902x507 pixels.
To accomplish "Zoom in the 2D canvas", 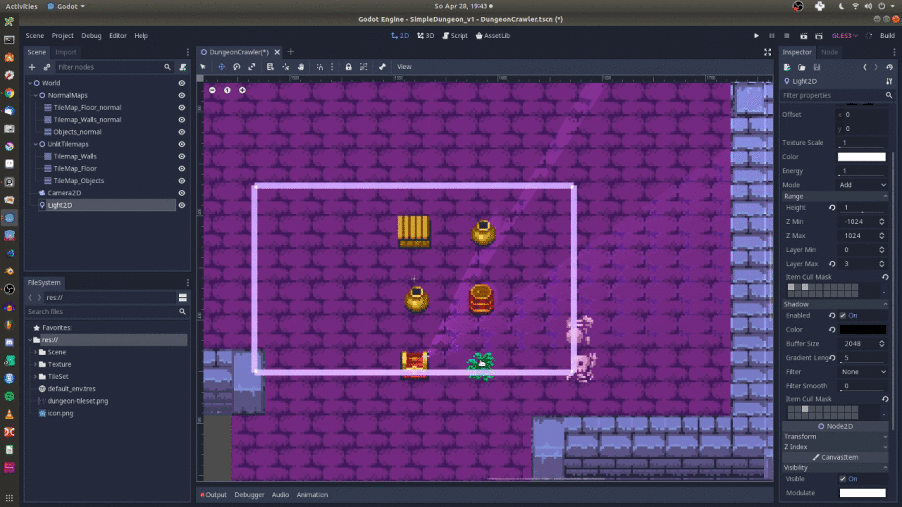I will click(x=242, y=90).
